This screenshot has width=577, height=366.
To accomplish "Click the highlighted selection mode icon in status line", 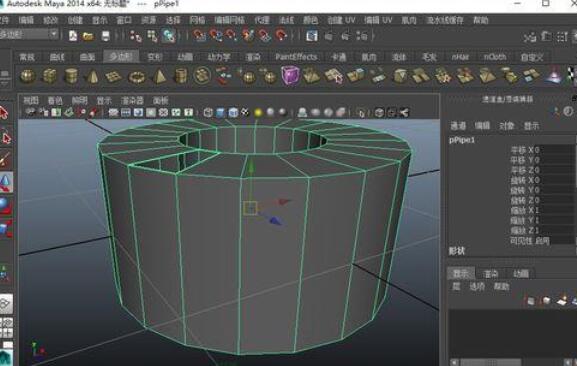I will [169, 36].
